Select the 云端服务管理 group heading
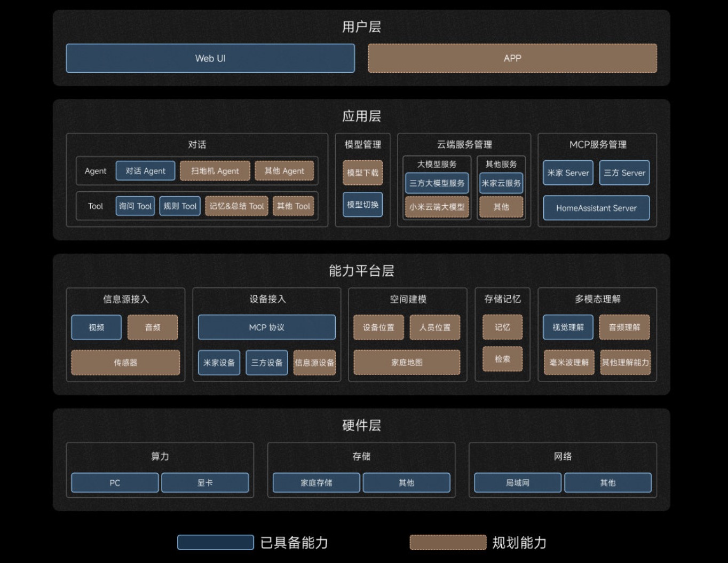Screen dimensions: 728x563 click(464, 145)
